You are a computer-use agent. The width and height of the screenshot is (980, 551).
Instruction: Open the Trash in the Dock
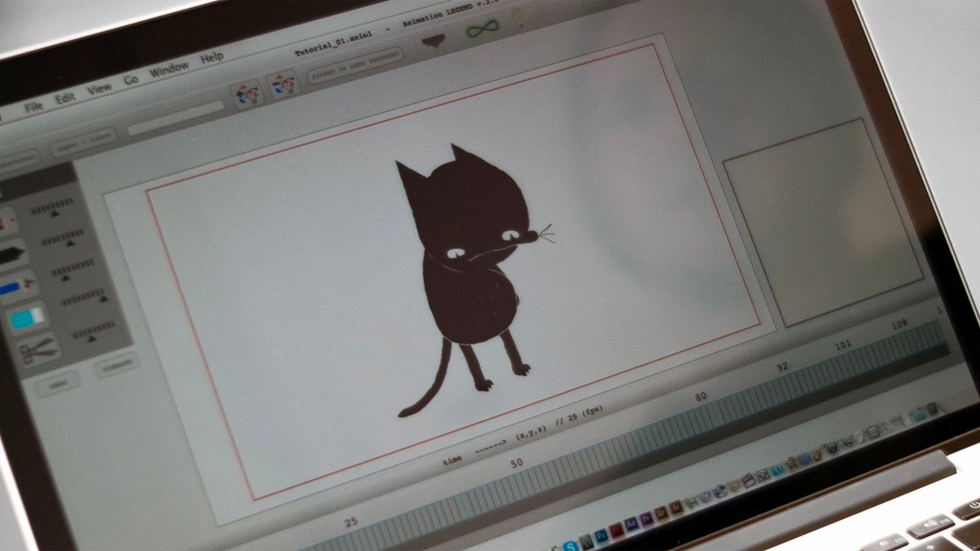pyautogui.click(x=933, y=408)
